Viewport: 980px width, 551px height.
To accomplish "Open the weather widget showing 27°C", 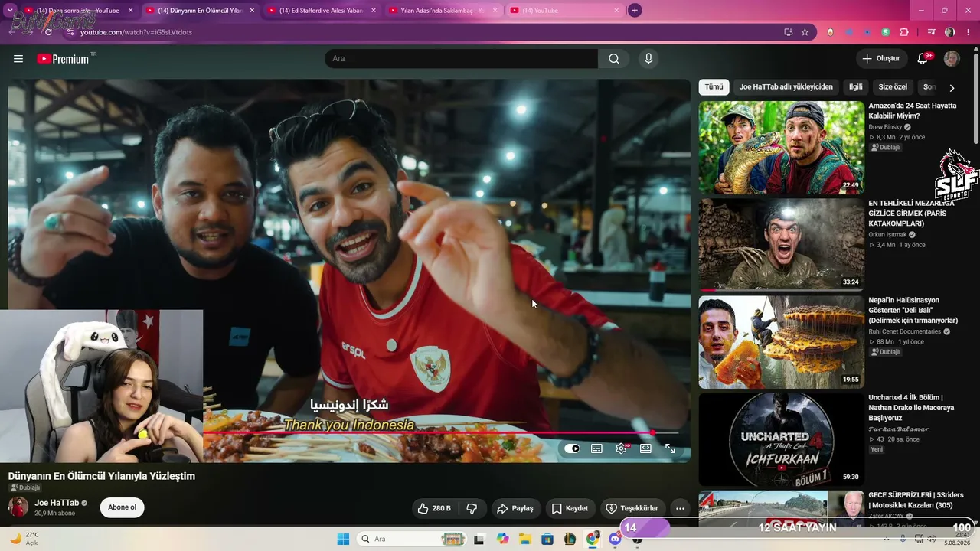I will 24,539.
